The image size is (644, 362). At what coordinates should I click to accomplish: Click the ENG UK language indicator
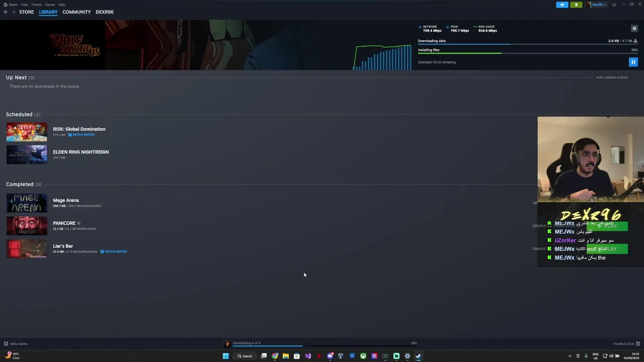coord(596,356)
